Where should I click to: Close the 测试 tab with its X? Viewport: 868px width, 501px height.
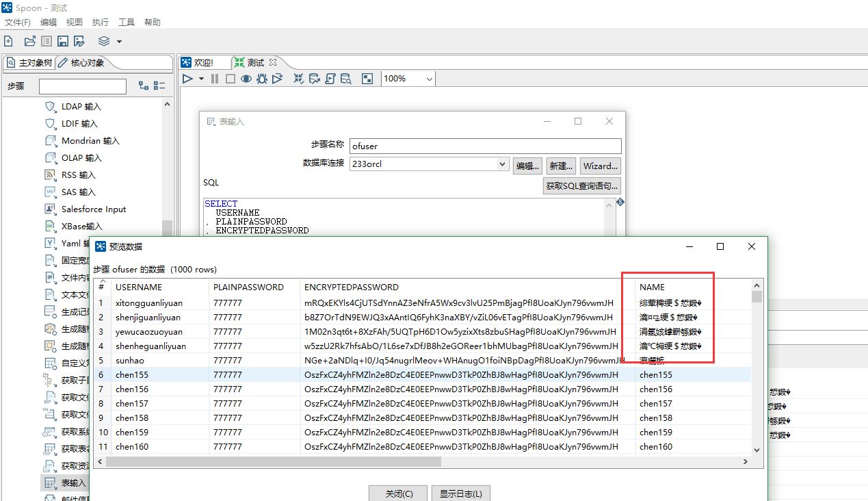[x=273, y=62]
